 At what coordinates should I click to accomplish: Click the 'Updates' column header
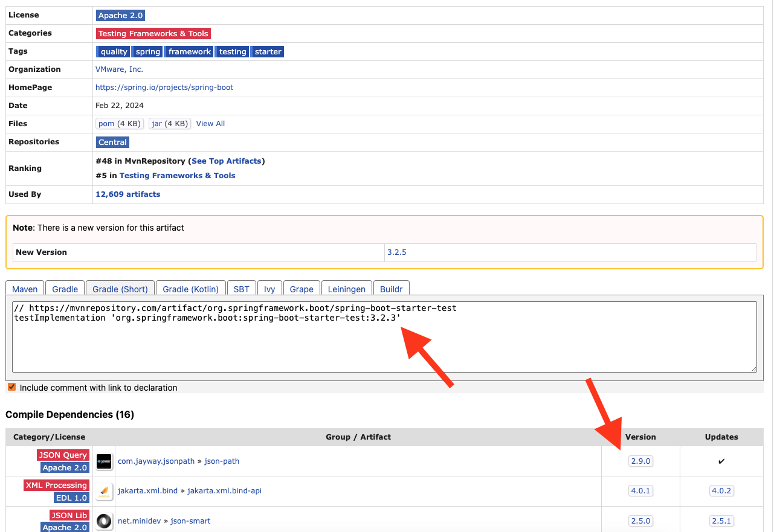pos(721,437)
